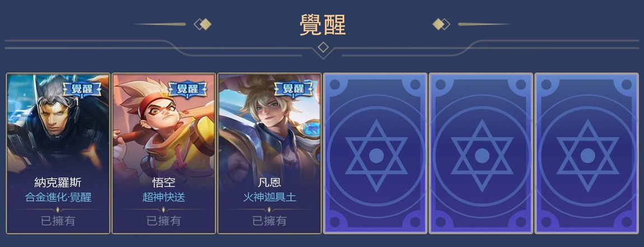Click the 覺醒 badge on 凡恩 card
644x247 pixels.
[293, 88]
